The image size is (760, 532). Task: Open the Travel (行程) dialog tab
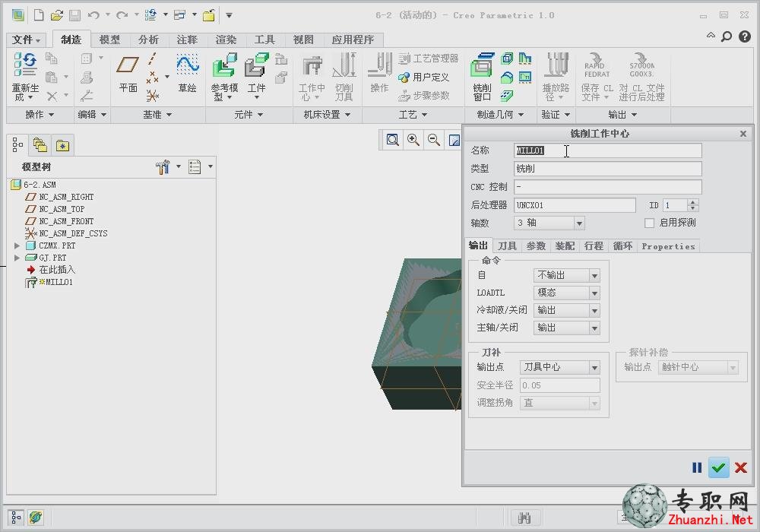click(x=594, y=246)
